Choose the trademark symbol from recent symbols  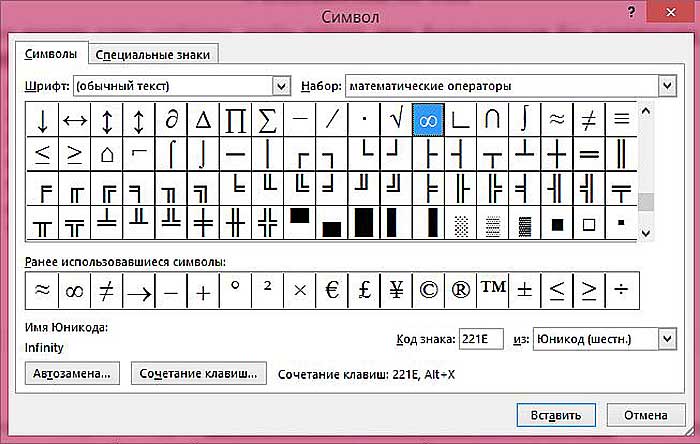click(492, 290)
